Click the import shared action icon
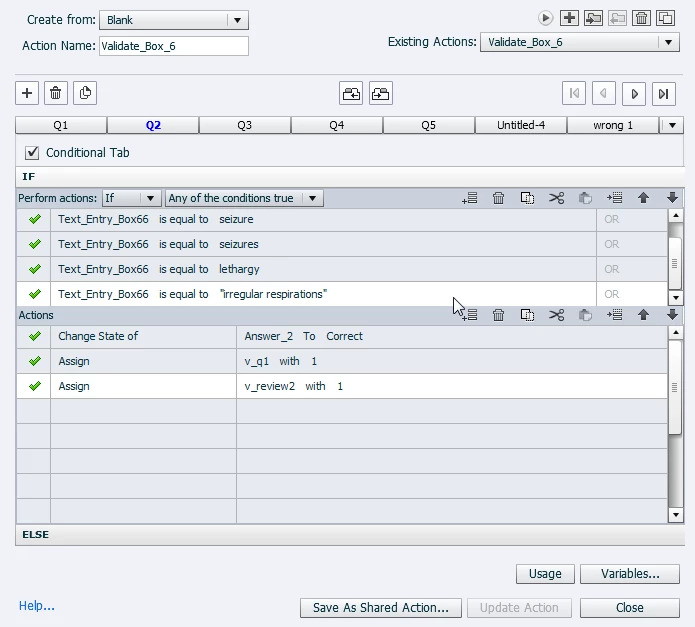The image size is (695, 627). point(593,18)
